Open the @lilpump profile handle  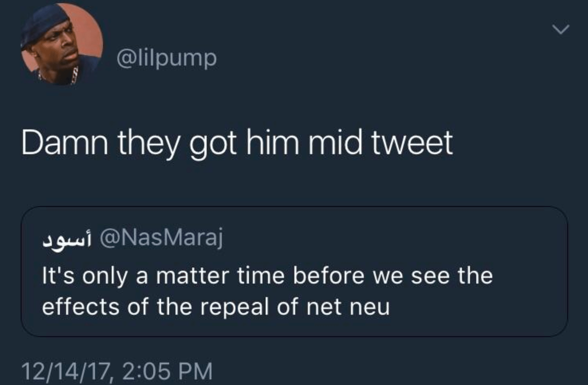pyautogui.click(x=166, y=58)
